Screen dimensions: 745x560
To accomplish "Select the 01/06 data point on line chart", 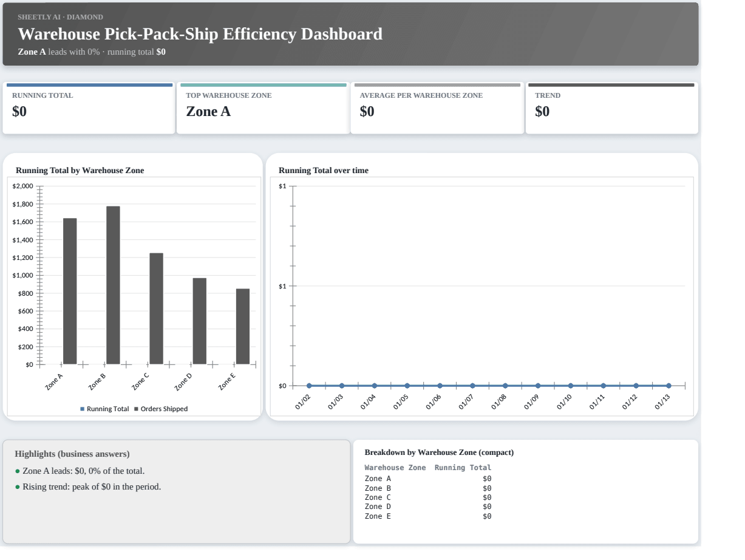I will point(440,386).
